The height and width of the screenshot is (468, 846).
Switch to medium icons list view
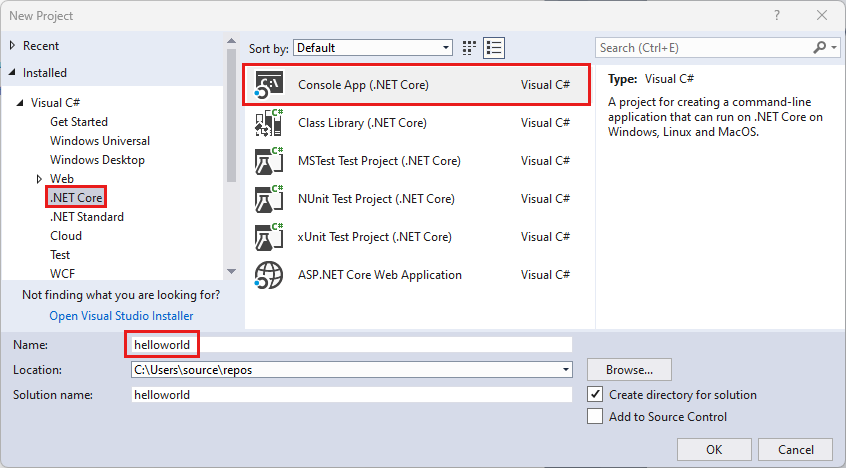(x=493, y=48)
